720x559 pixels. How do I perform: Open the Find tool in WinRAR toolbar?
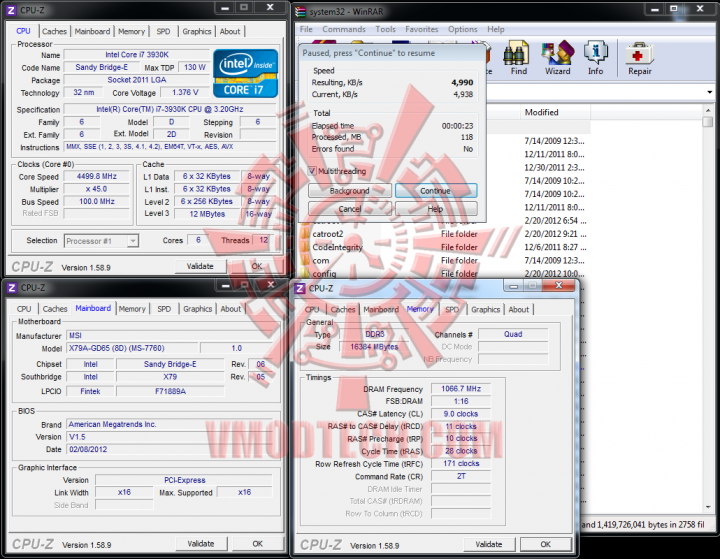(518, 58)
